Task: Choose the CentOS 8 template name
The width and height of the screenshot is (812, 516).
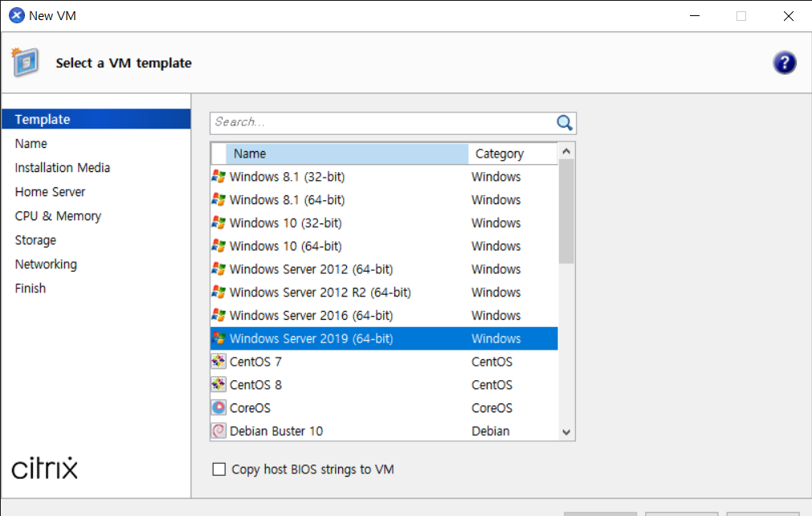Action: pyautogui.click(x=255, y=384)
